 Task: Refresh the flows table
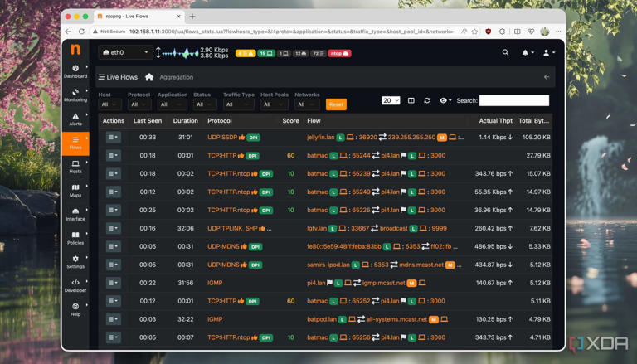click(427, 100)
